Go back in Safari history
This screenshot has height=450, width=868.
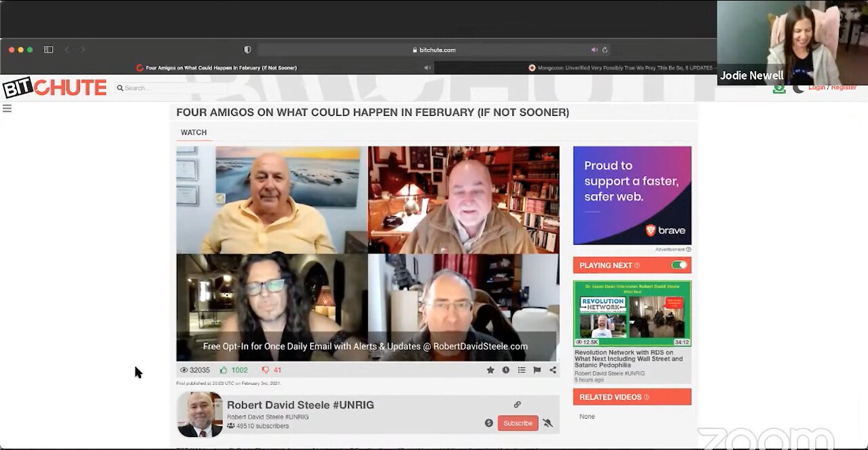[x=67, y=49]
